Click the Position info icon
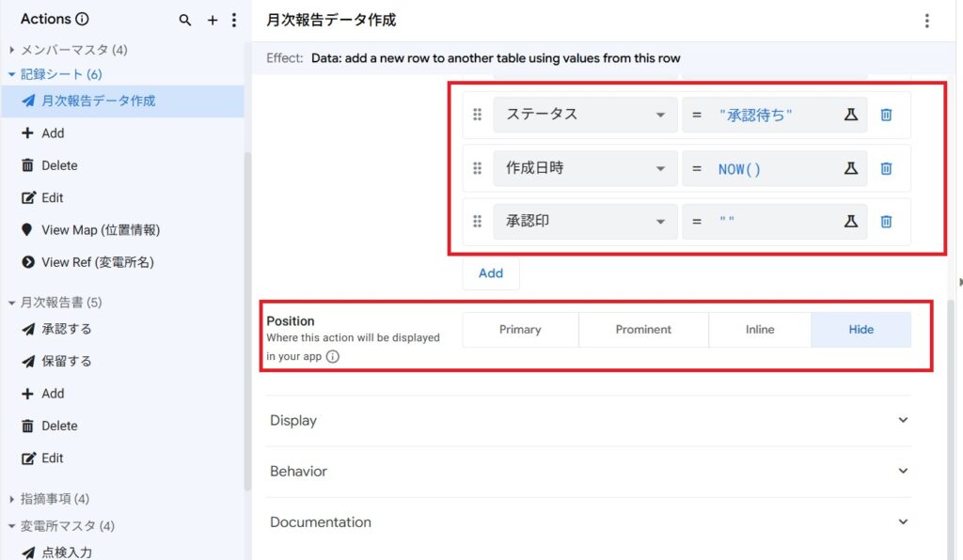Viewport: 963px width, 560px height. [333, 357]
